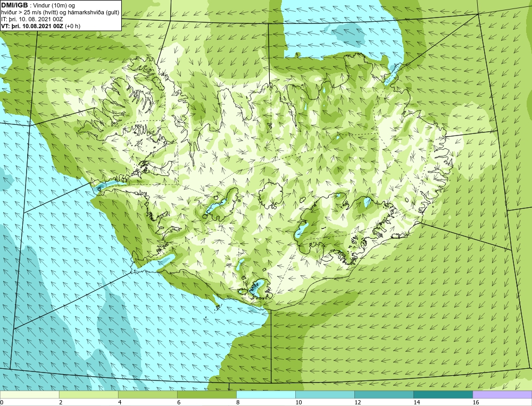The height and width of the screenshot is (406, 532).
Task: Click the legend label '4'
Action: tap(120, 402)
